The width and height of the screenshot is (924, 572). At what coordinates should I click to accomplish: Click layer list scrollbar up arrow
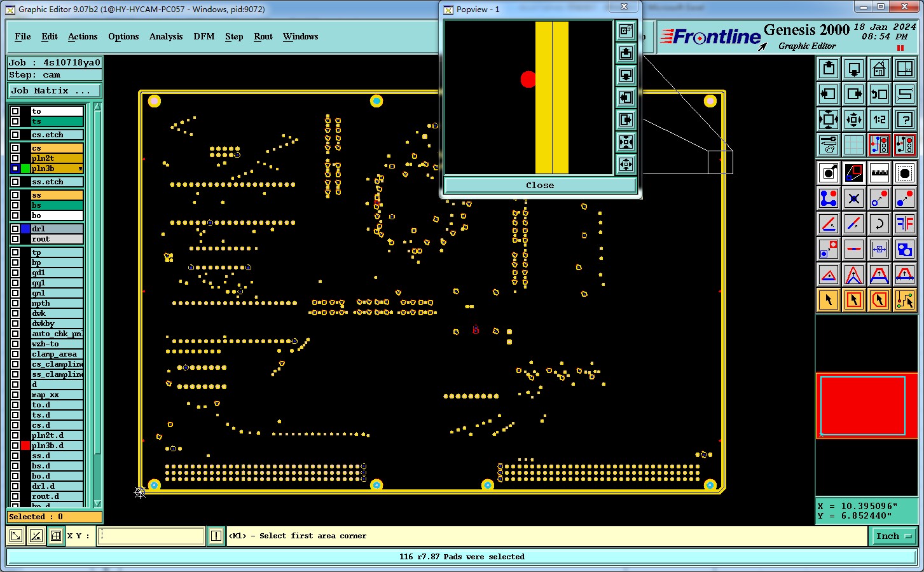tap(97, 107)
